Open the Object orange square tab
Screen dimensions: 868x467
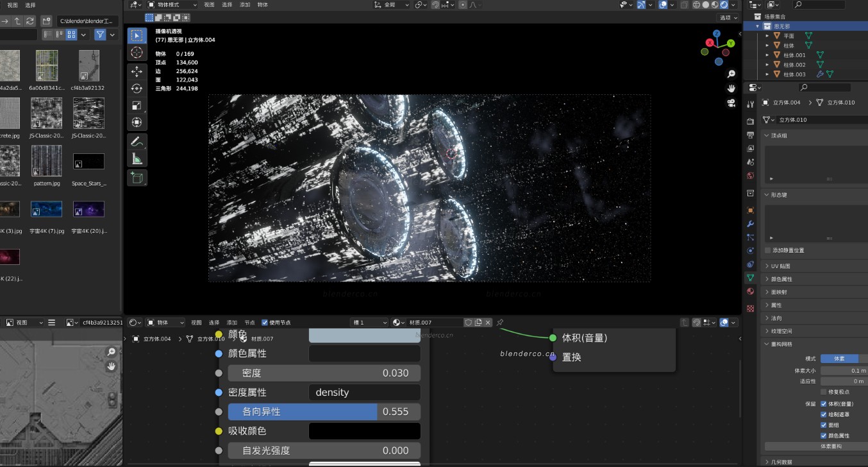751,210
